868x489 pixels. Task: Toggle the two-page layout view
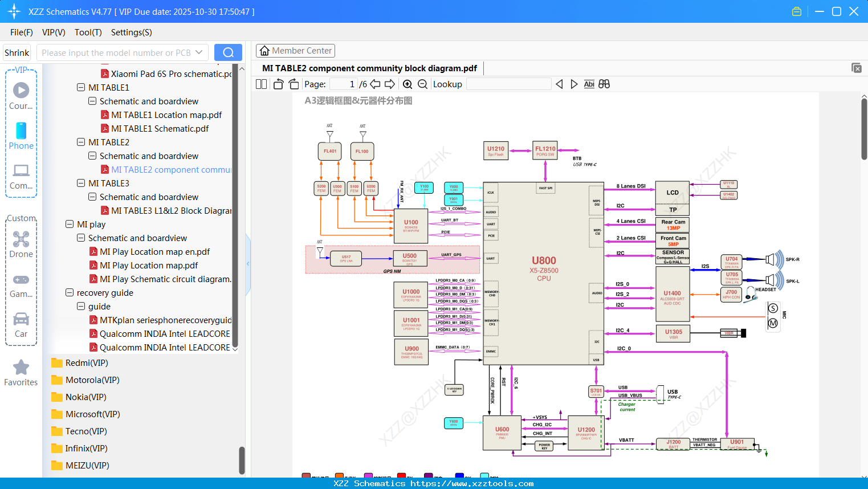pyautogui.click(x=261, y=84)
